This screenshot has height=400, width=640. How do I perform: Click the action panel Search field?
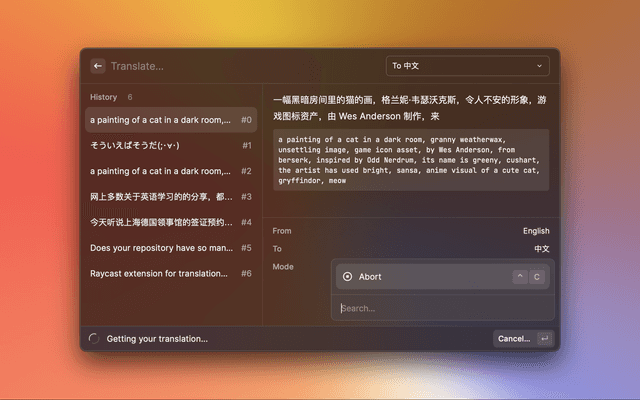(x=440, y=308)
